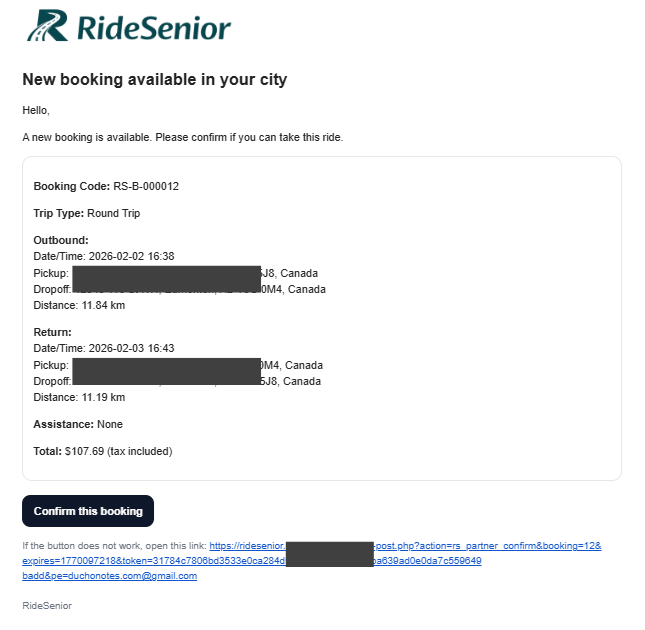Screen dimensions: 645x630
Task: Click the link ending with duchonotes.com@gmail.com
Action: coord(109,576)
